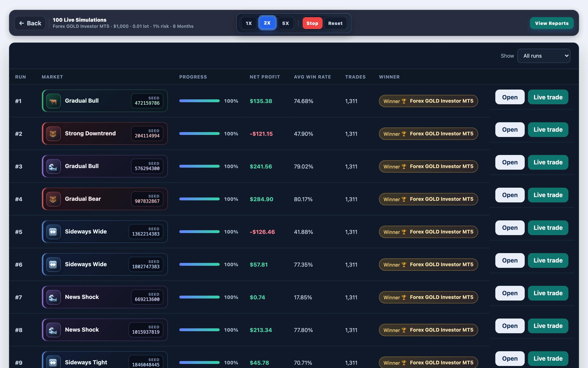Stop the running simulations
Screen dimensions: 588x368
click(x=312, y=23)
